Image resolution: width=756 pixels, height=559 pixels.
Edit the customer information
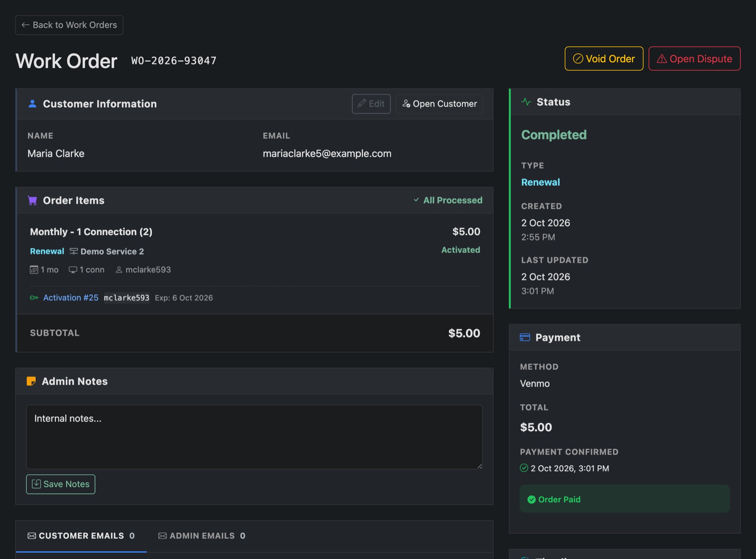point(371,104)
